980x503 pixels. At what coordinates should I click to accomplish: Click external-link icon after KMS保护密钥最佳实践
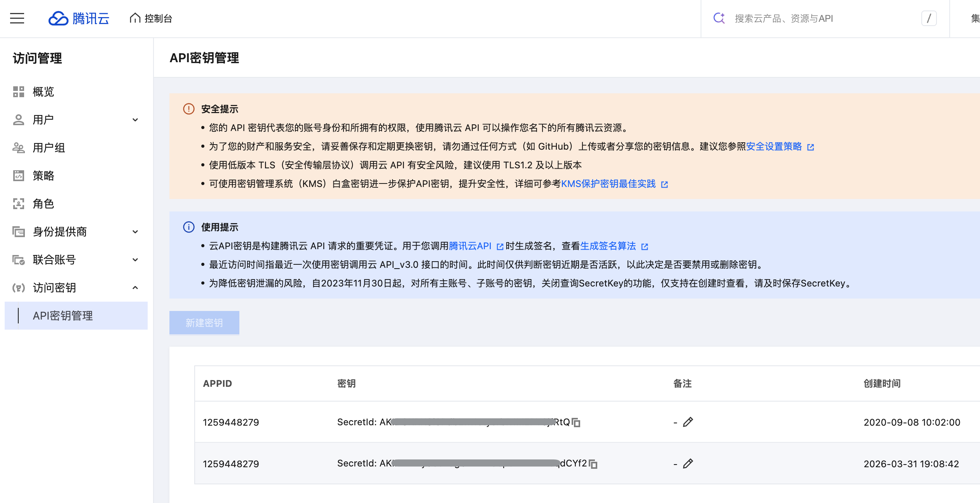[664, 184]
